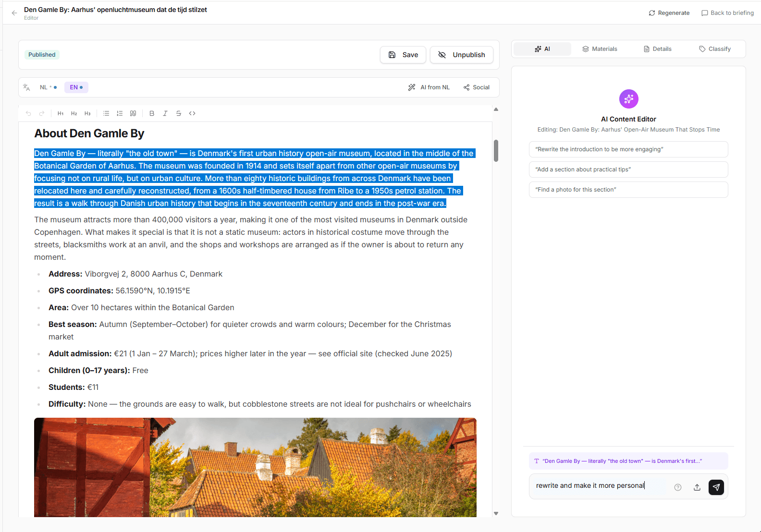This screenshot has width=761, height=532.
Task: Open the Details tab
Action: point(657,49)
